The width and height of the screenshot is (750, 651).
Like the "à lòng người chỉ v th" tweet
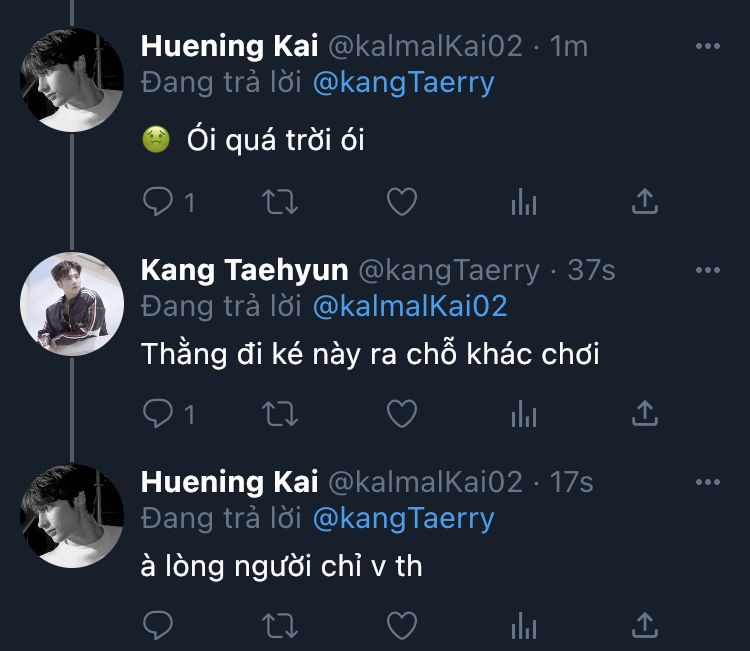[401, 626]
